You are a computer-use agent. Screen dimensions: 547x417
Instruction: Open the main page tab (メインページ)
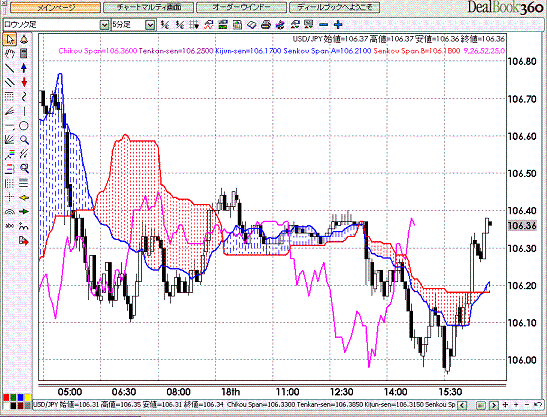click(55, 7)
